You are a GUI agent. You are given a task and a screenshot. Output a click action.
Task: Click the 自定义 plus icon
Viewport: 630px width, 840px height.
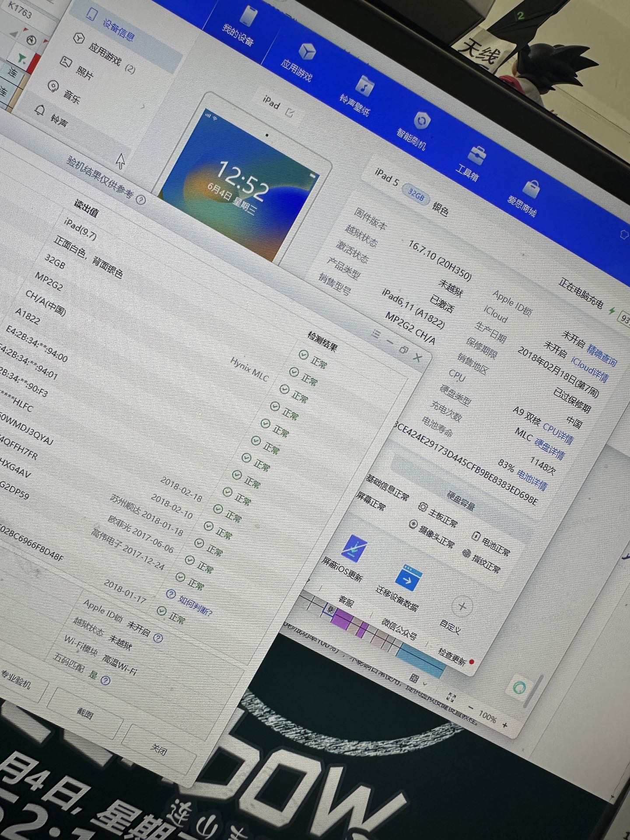(462, 606)
